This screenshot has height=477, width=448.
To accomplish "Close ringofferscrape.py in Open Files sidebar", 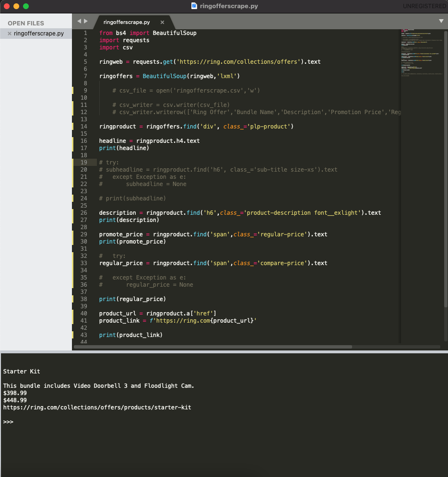I will pyautogui.click(x=10, y=34).
